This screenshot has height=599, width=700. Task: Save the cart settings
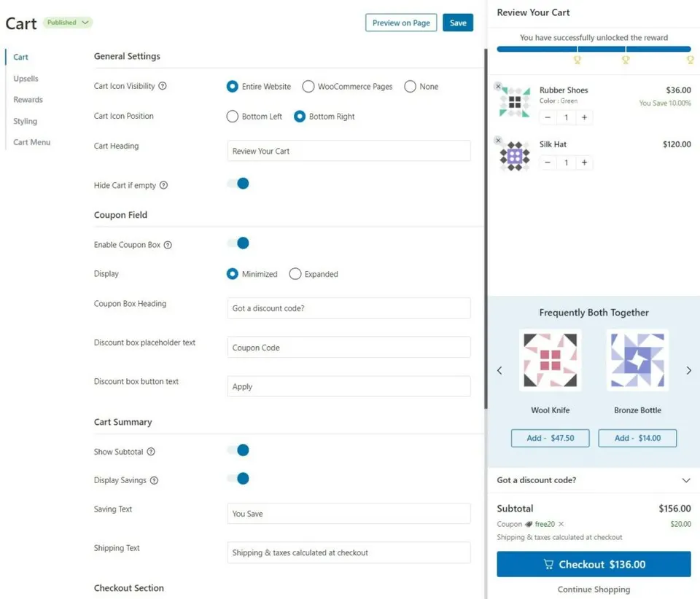tap(458, 23)
